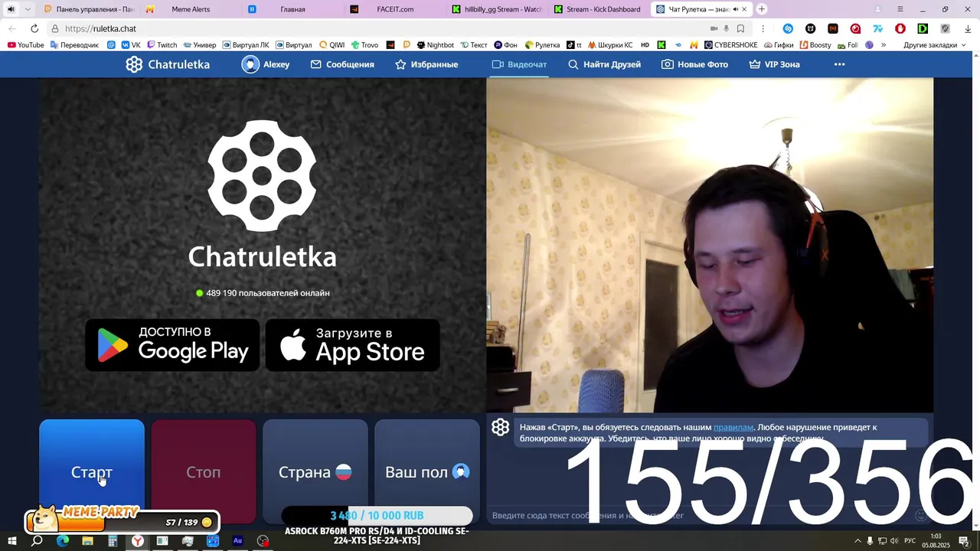Open Adobe Audition from taskbar
Viewport: 980px width, 551px height.
coord(237,541)
